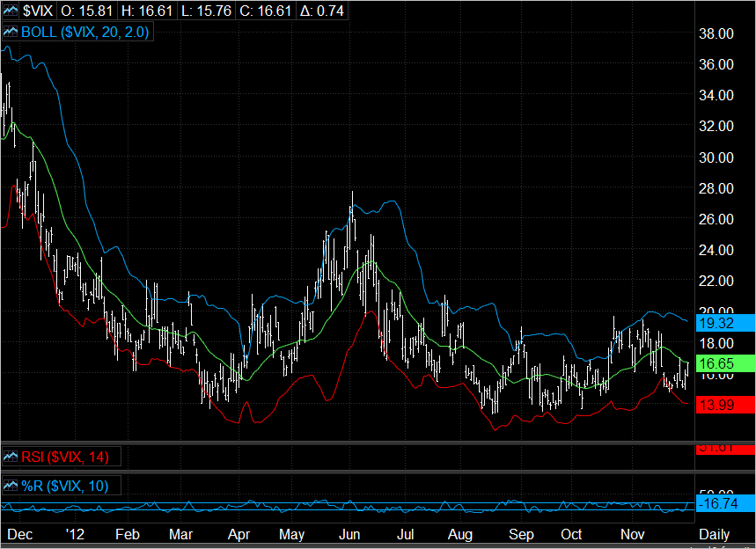756x549 pixels.
Task: Click the Jun label on time axis
Action: tap(349, 534)
